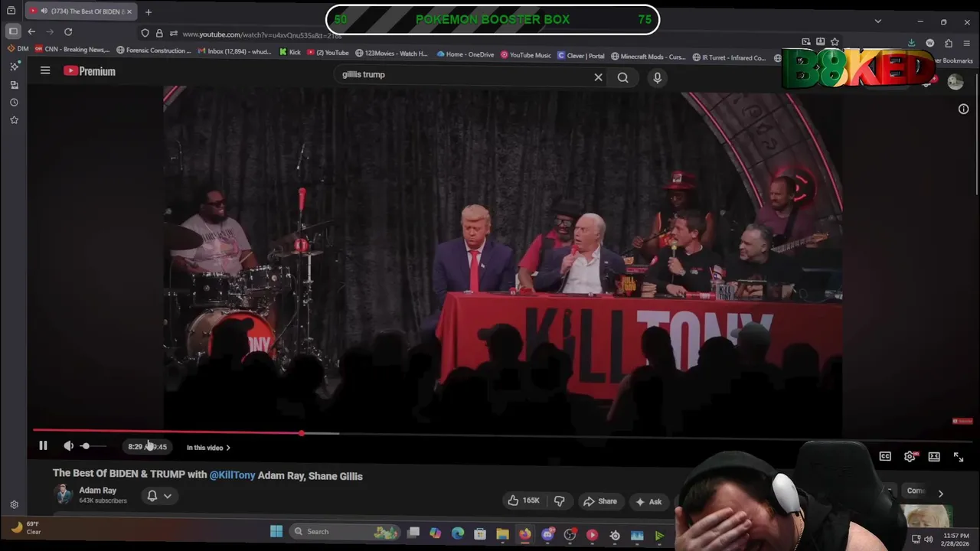The image size is (980, 551).
Task: Close the YouTube browser tab
Action: 129,11
